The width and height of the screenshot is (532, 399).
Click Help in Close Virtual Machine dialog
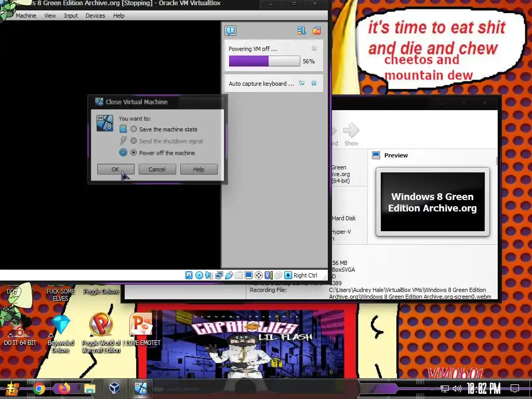point(199,169)
